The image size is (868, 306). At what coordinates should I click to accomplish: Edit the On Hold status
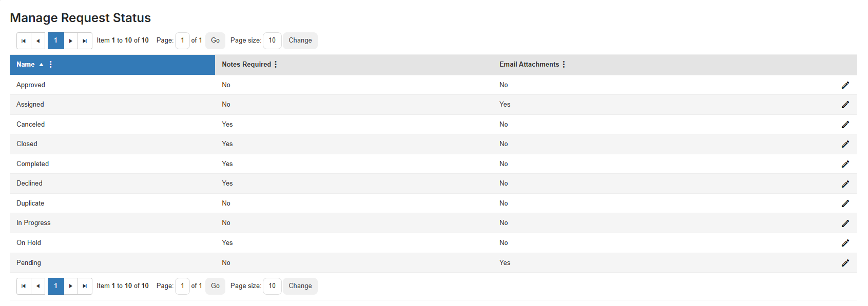[x=845, y=243]
